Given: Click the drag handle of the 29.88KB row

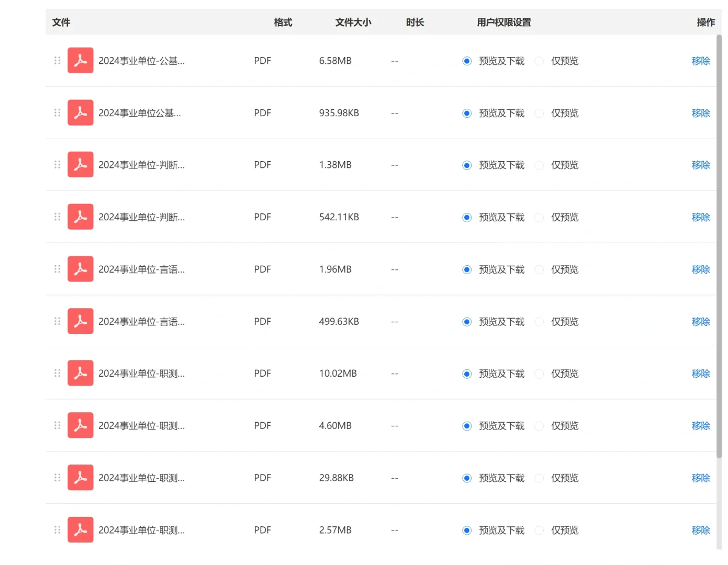Looking at the screenshot, I should point(58,478).
